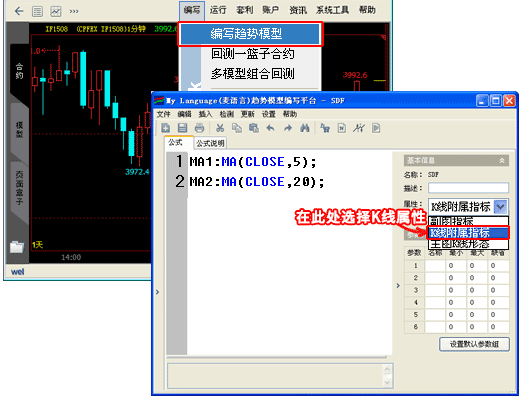Cut the selection with the scissors icon

(x=220, y=128)
